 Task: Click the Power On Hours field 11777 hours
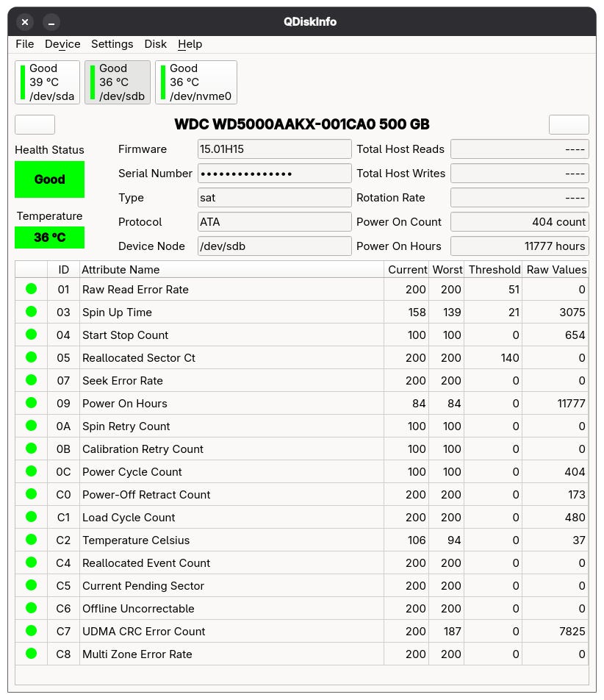[x=519, y=246]
